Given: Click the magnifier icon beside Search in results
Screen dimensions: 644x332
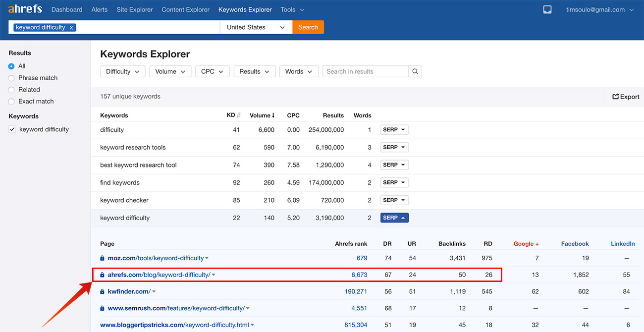Looking at the screenshot, I should 415,71.
